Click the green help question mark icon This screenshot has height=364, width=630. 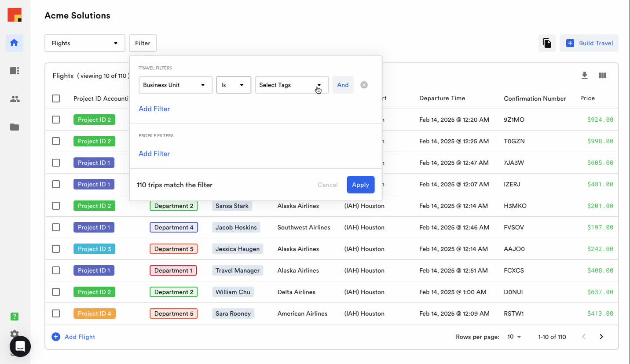point(15,317)
